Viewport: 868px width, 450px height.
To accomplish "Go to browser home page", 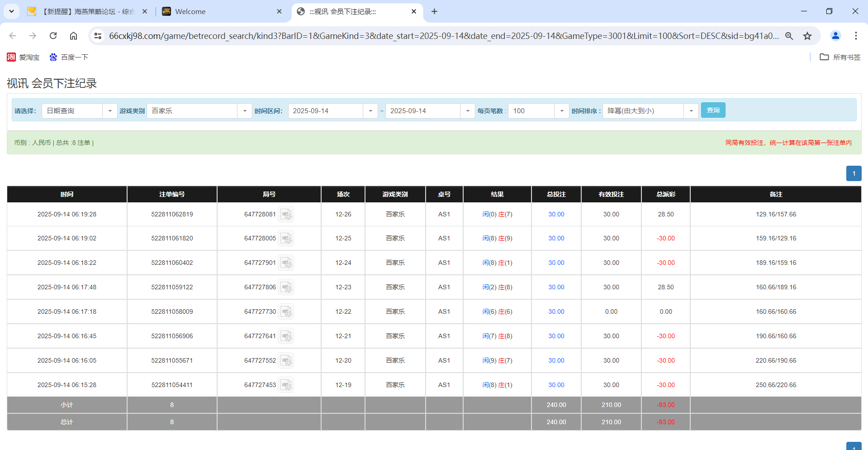I will [73, 36].
